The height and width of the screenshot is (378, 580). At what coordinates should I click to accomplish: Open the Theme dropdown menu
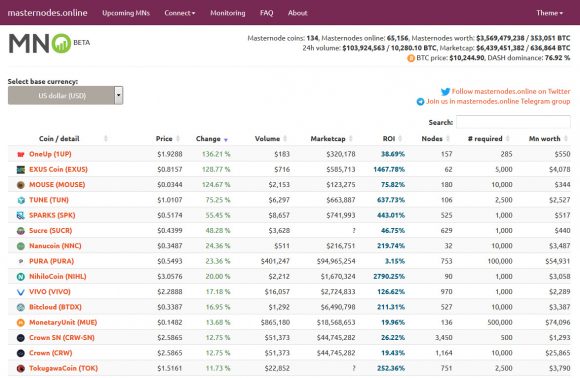[549, 13]
